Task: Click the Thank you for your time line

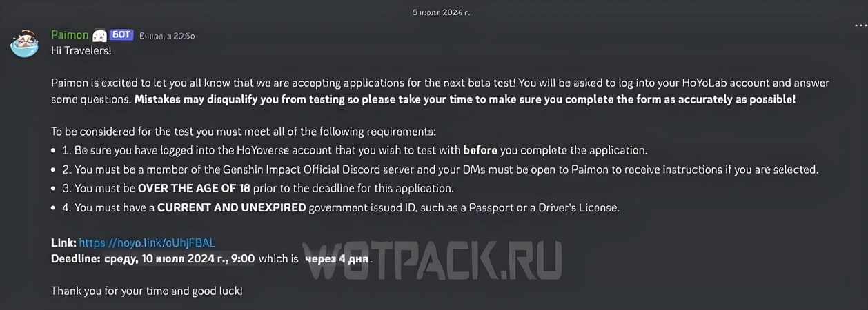Action: click(x=147, y=291)
